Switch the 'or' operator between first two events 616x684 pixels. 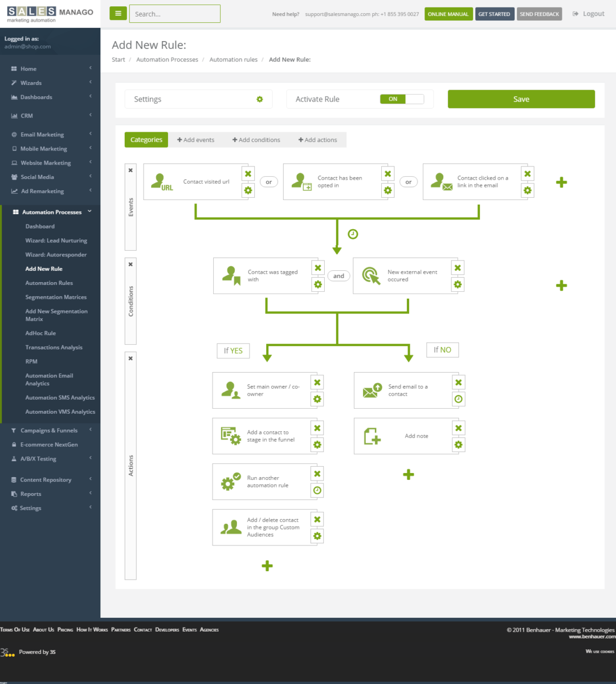(269, 182)
